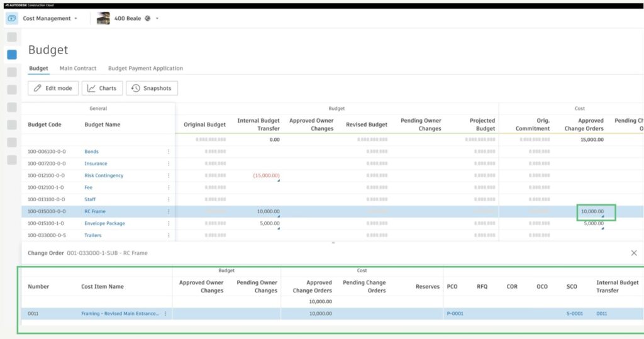Image resolution: width=644 pixels, height=339 pixels.
Task: Select the highlighted blue sidebar icon
Action: pyautogui.click(x=12, y=55)
